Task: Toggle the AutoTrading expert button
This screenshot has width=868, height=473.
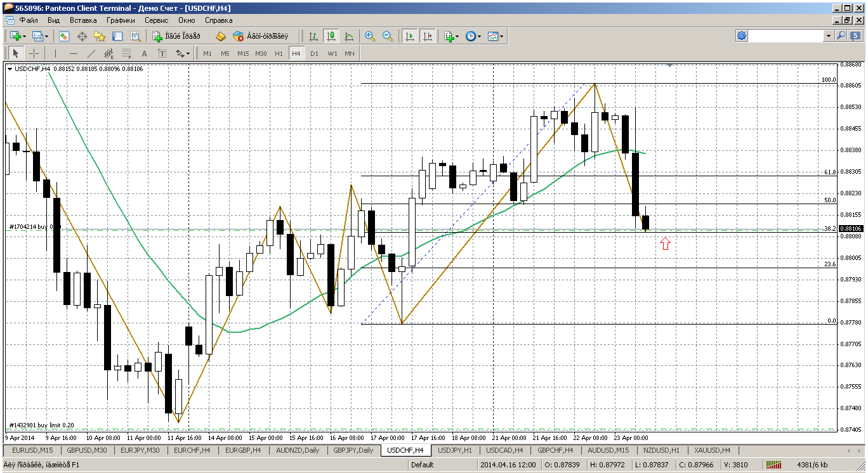Action: coord(260,36)
